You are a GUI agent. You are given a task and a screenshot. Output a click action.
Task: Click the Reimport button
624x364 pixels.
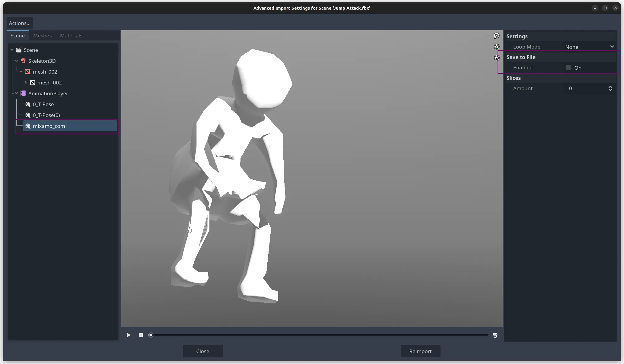(420, 351)
